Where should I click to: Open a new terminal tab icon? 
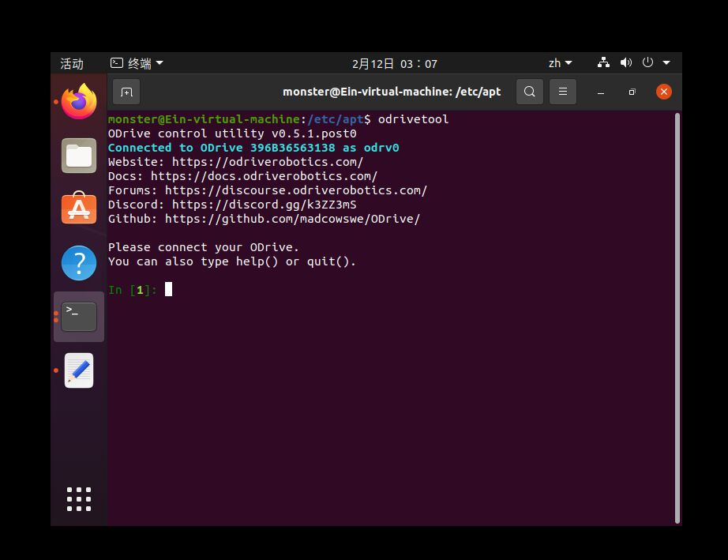(x=126, y=92)
